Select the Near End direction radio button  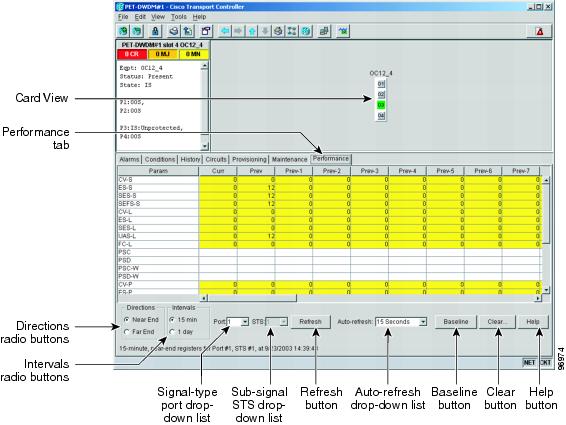coord(127,320)
